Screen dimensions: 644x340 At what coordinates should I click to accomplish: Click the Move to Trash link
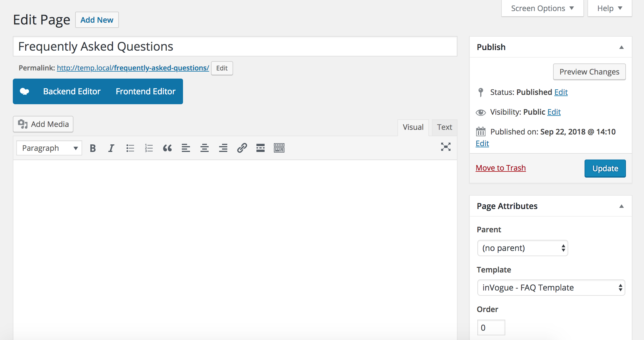click(501, 168)
